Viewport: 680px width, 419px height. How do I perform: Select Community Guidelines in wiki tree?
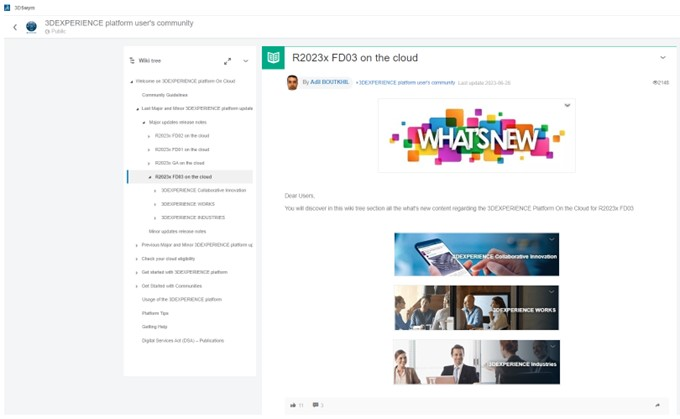[164, 95]
